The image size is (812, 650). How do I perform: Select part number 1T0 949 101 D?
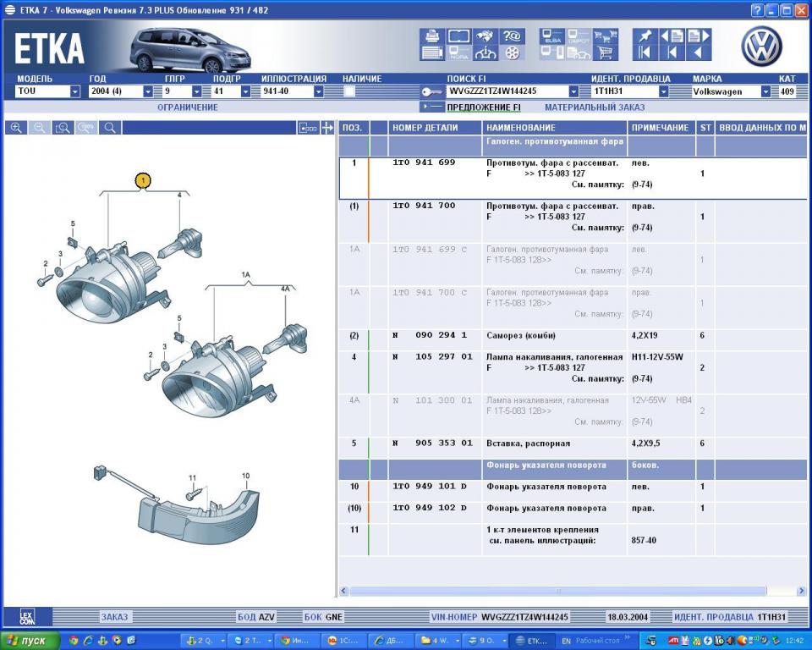430,487
